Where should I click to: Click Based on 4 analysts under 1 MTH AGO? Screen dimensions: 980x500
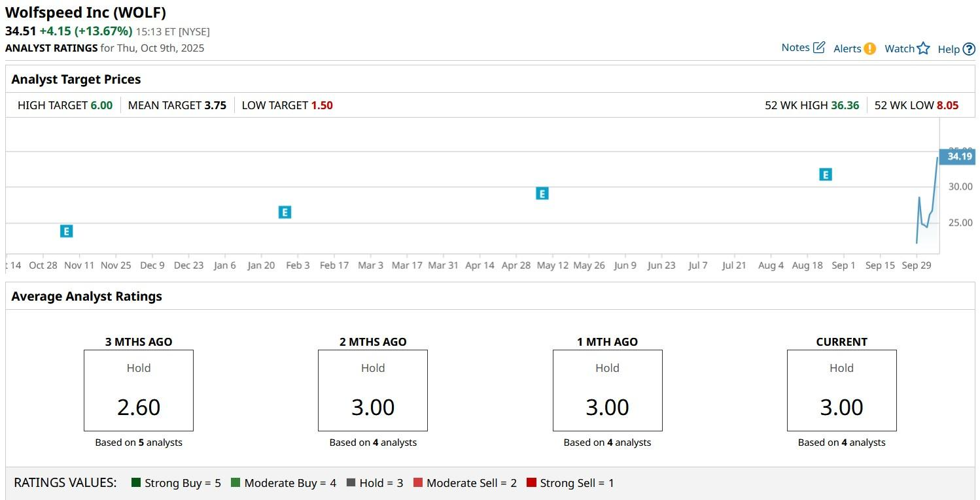607,442
